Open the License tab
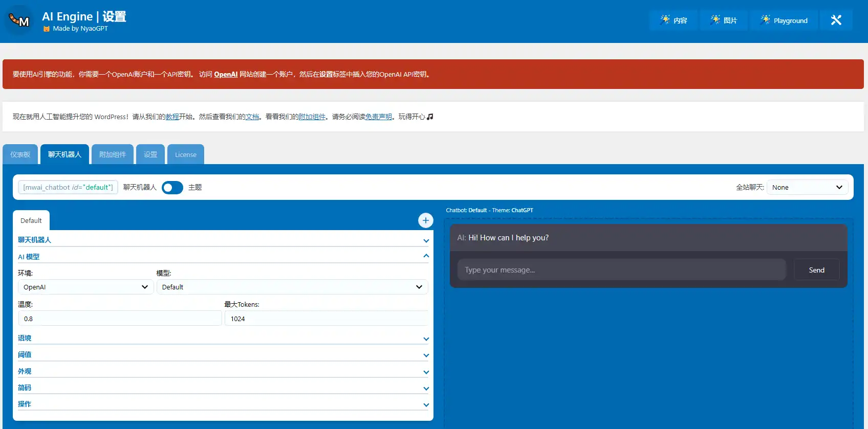868x429 pixels. click(x=186, y=154)
